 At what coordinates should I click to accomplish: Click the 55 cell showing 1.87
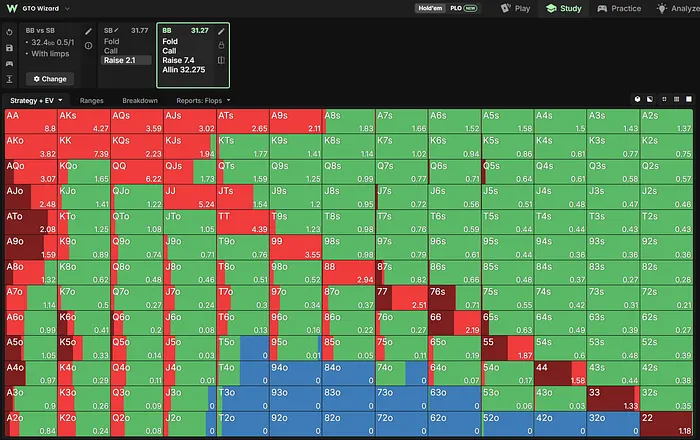click(x=508, y=349)
